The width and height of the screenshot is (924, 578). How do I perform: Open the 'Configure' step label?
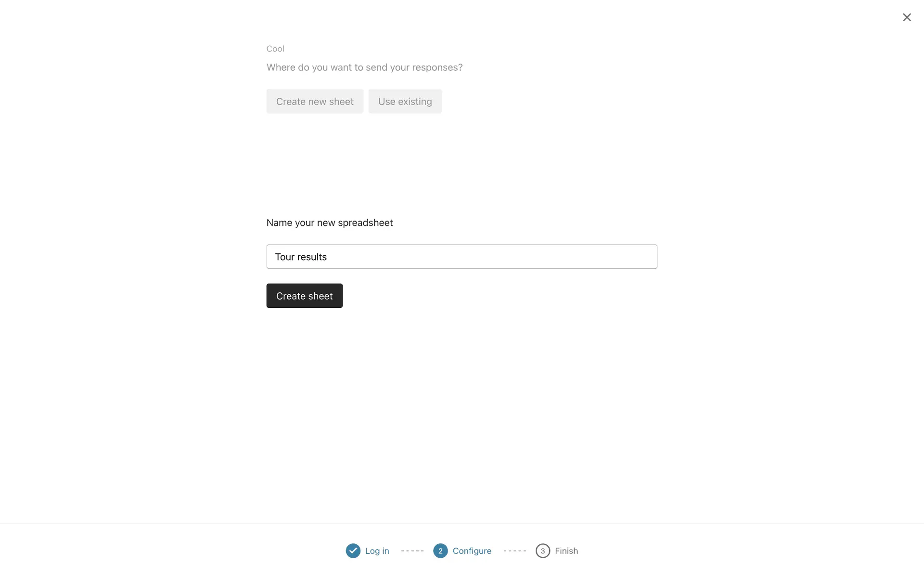[472, 551]
